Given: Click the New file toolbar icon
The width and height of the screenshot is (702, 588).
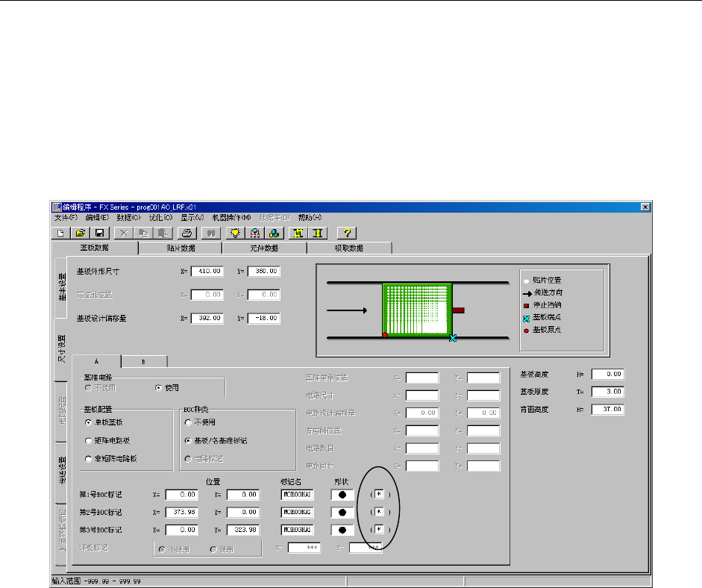Looking at the screenshot, I should pos(61,234).
